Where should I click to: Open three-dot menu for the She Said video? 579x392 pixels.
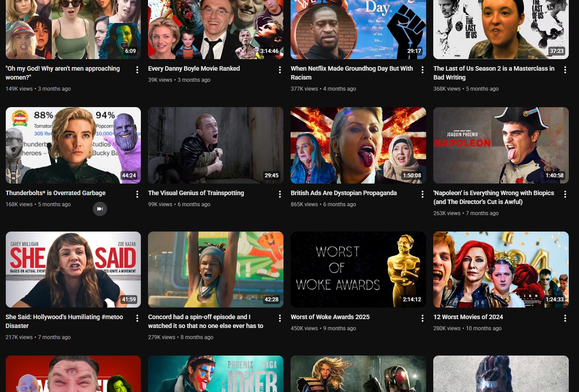(x=137, y=318)
